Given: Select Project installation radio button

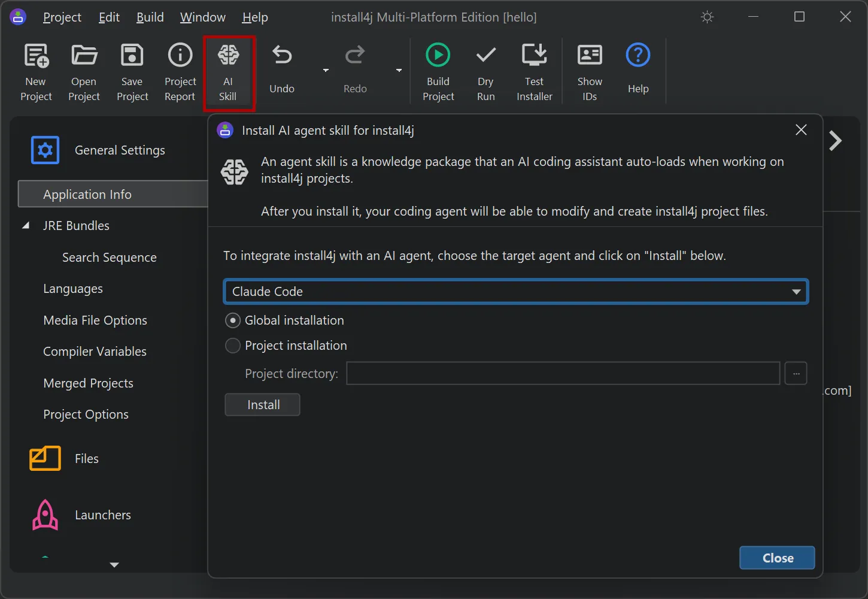Looking at the screenshot, I should [233, 346].
